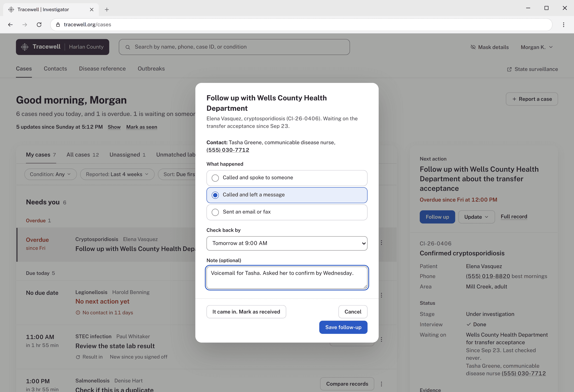574x392 pixels.
Task: Click the search magnifier icon
Action: tap(128, 47)
